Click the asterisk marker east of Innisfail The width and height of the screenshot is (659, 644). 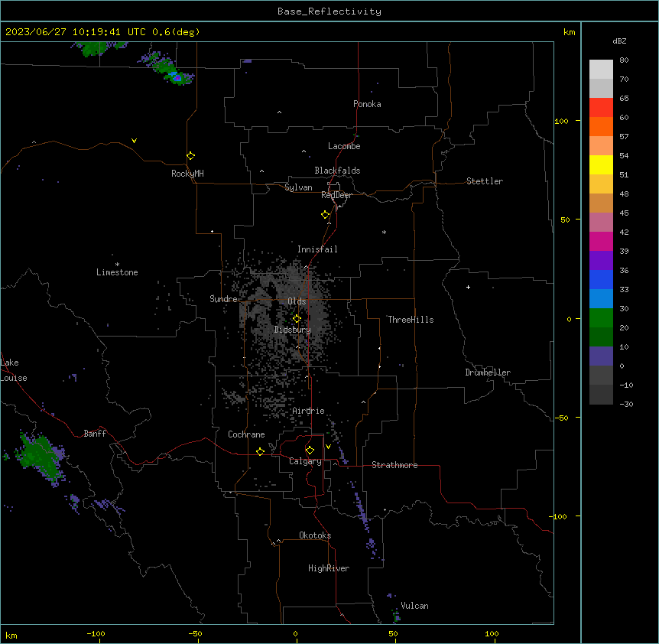(x=384, y=232)
